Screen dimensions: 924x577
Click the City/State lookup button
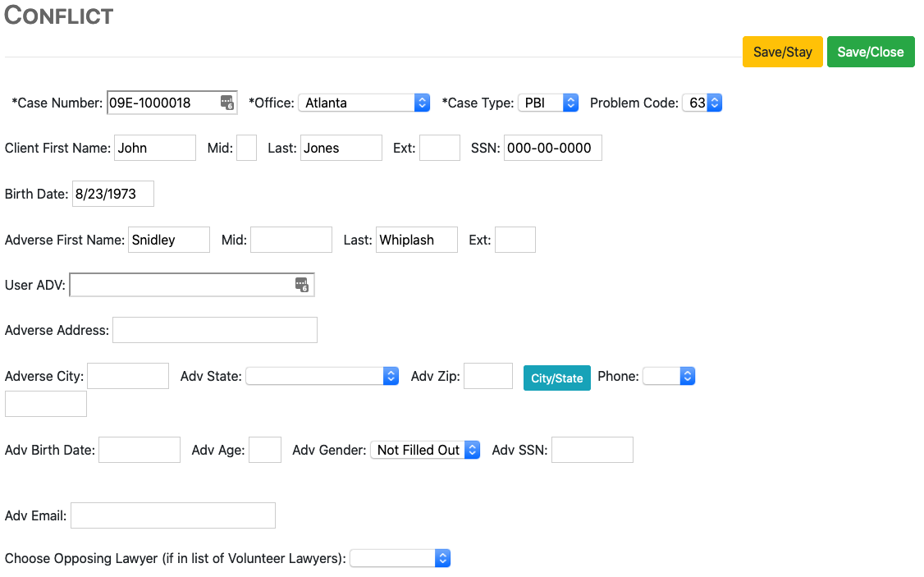coord(557,378)
